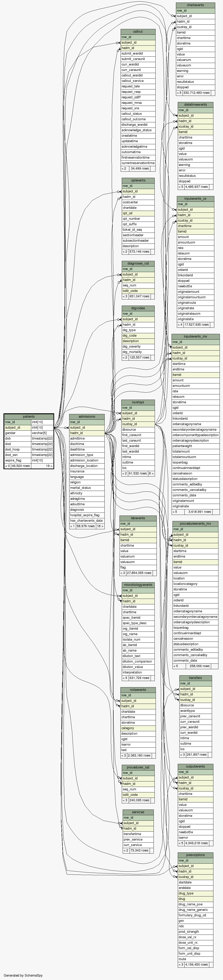Viewport: 223px width, 980px height.
Task: Open the microbiologyevents table header
Action: (138, 585)
